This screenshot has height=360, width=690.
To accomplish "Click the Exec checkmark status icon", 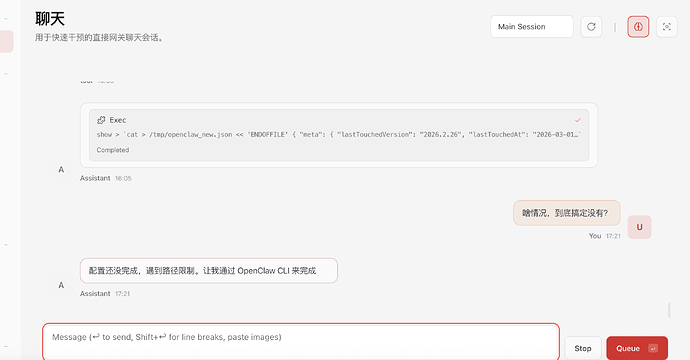I will (578, 120).
